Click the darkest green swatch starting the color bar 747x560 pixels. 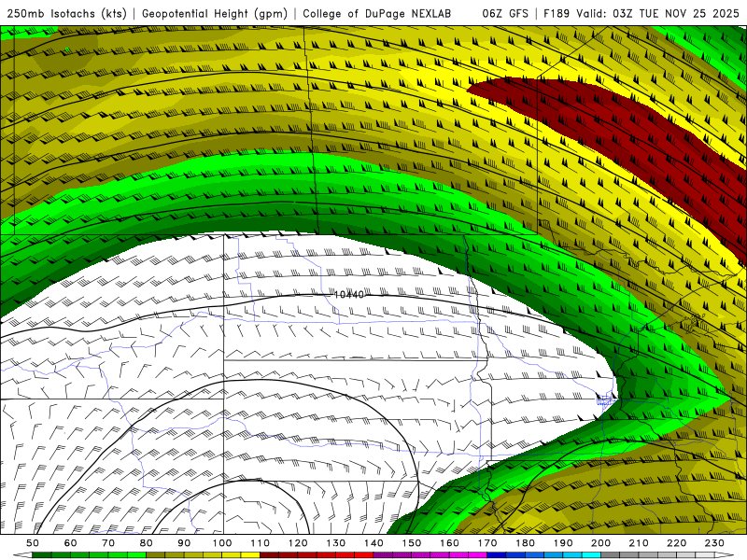point(42,555)
